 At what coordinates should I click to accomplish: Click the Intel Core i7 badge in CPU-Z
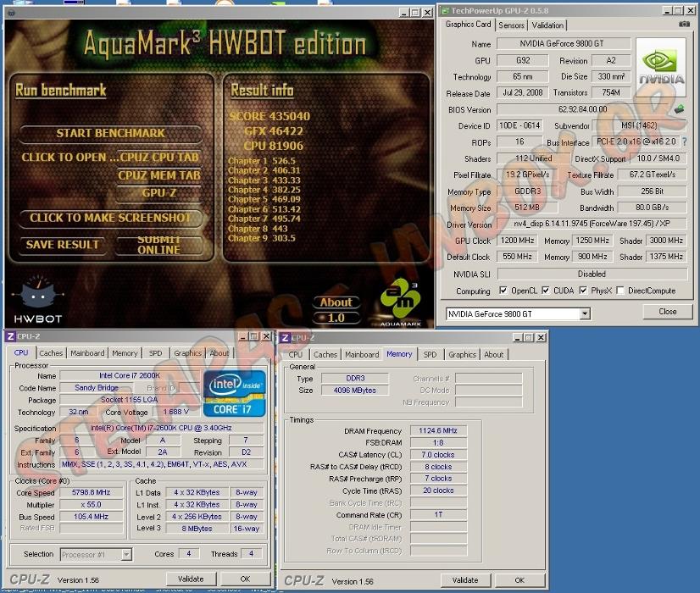tap(235, 393)
